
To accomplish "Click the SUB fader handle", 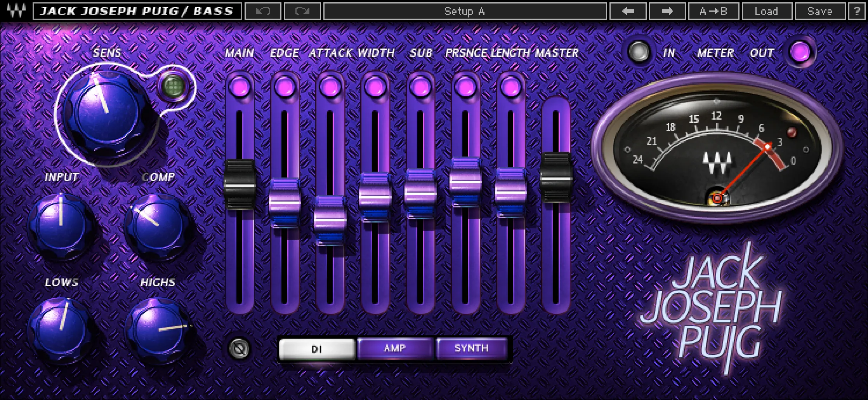I will point(420,193).
